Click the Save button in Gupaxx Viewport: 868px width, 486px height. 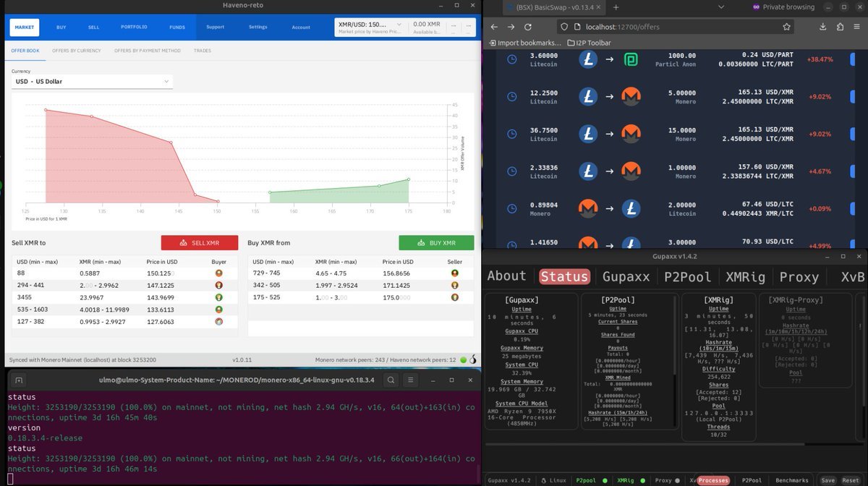828,480
